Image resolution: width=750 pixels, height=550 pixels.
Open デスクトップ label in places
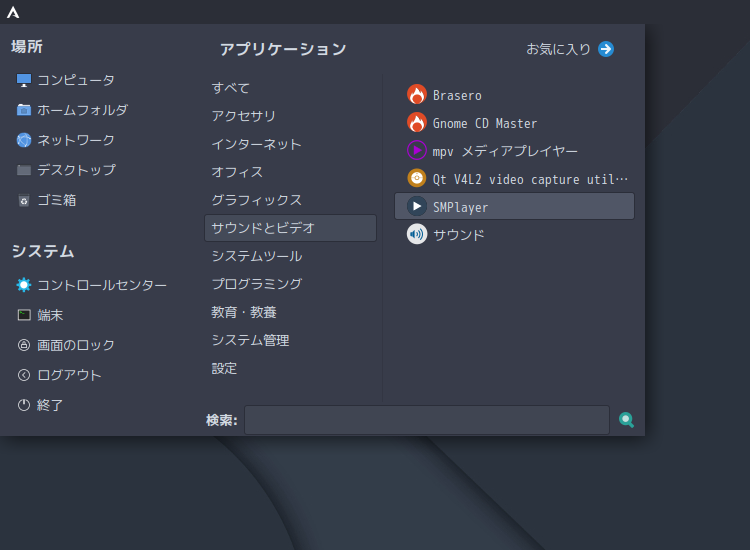[76, 170]
